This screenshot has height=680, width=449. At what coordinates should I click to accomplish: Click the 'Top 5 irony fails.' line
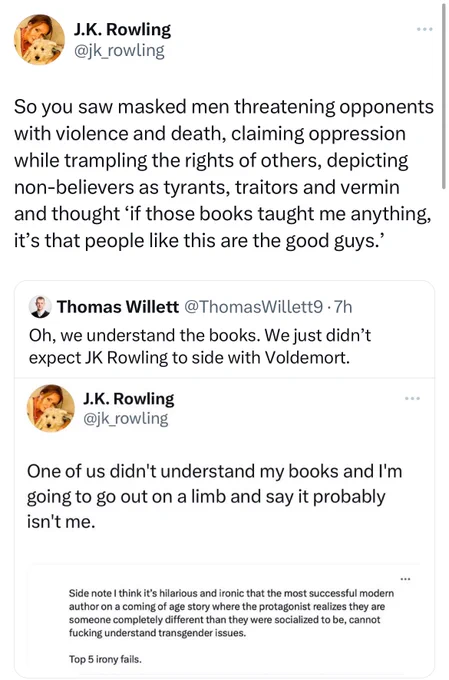click(x=105, y=659)
